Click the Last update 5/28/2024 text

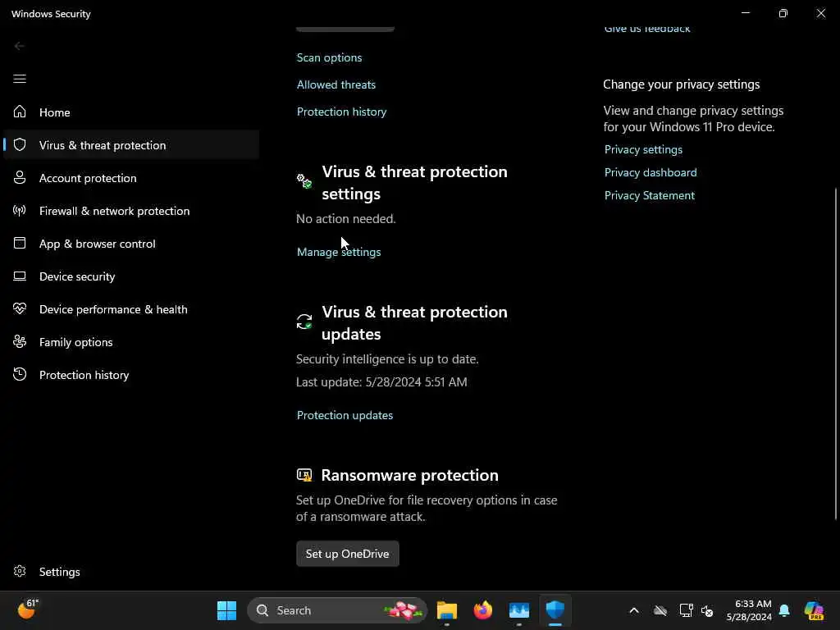coord(381,382)
